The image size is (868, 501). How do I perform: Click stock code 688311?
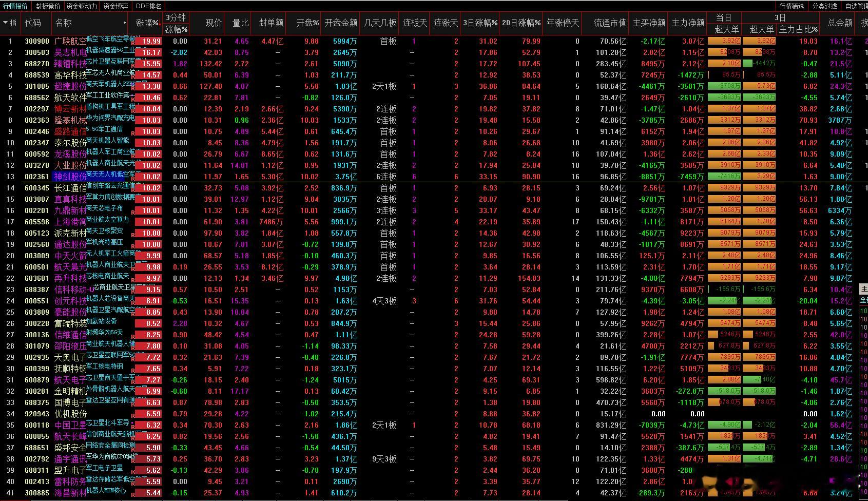(x=37, y=470)
